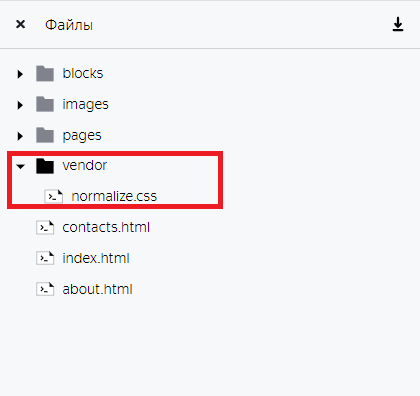This screenshot has width=420, height=396.
Task: Click the download arrow icon
Action: [398, 24]
